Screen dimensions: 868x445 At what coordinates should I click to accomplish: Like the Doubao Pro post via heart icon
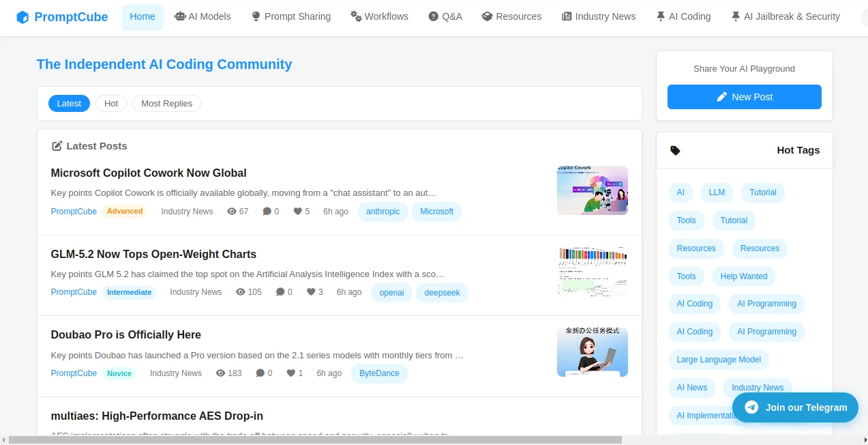pos(291,373)
